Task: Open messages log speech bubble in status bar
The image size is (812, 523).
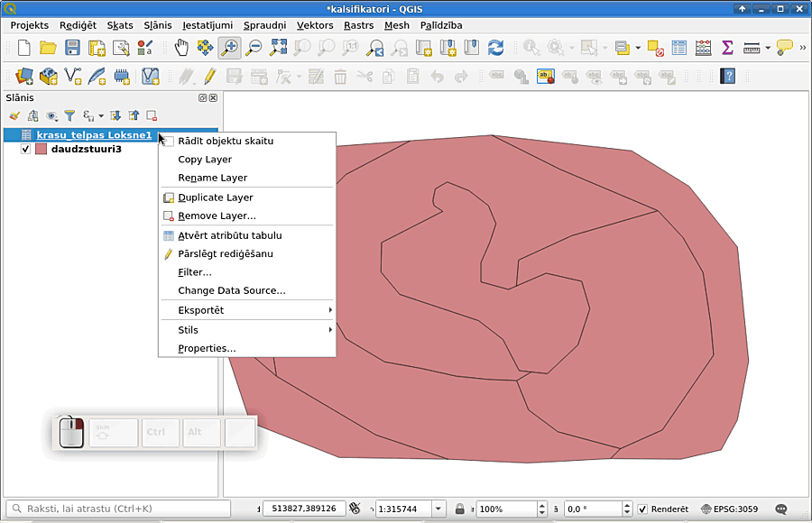Action: [x=781, y=509]
